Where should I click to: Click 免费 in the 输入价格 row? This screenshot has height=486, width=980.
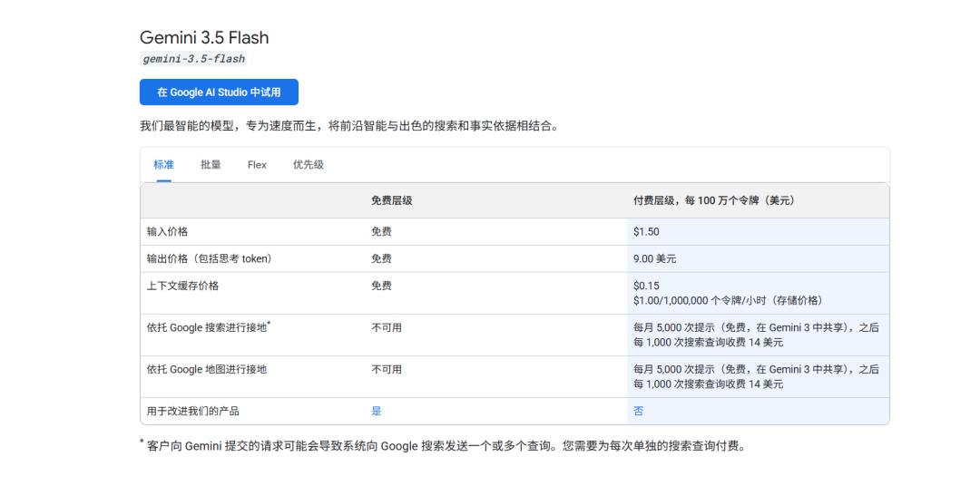click(x=381, y=232)
